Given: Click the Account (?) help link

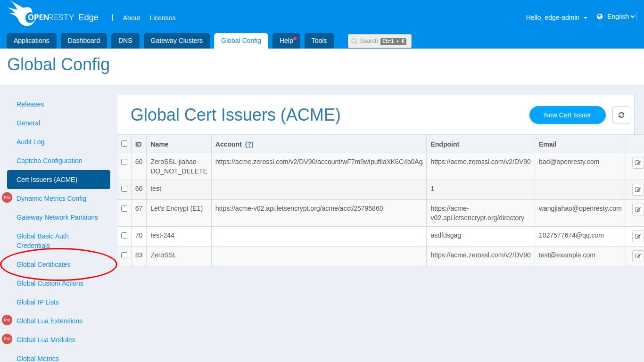Looking at the screenshot, I should [x=249, y=144].
